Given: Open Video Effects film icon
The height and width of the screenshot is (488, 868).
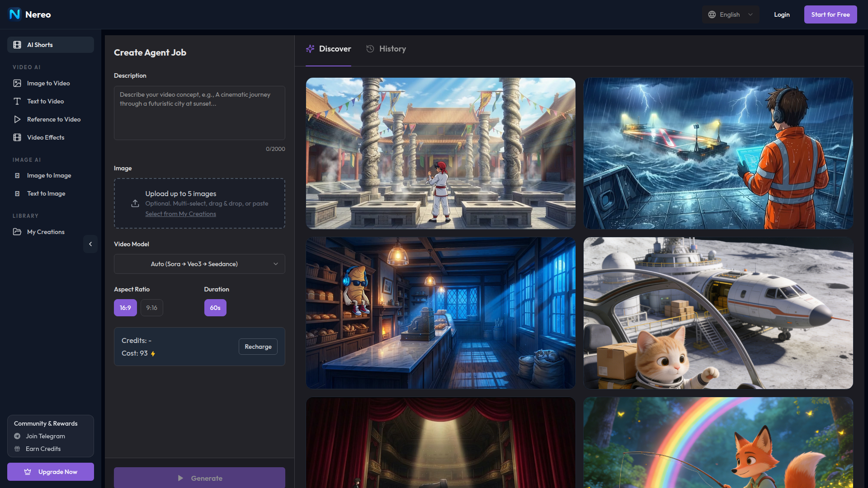Looking at the screenshot, I should (x=17, y=137).
